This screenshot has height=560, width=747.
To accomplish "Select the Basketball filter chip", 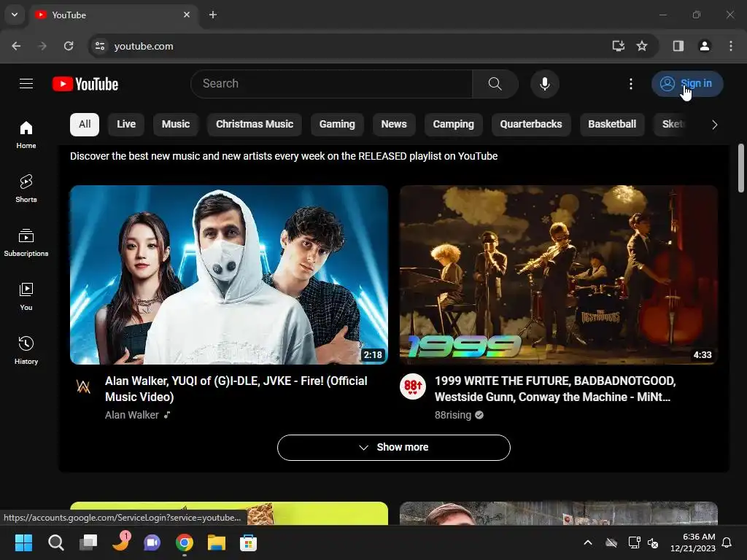I will pos(612,124).
